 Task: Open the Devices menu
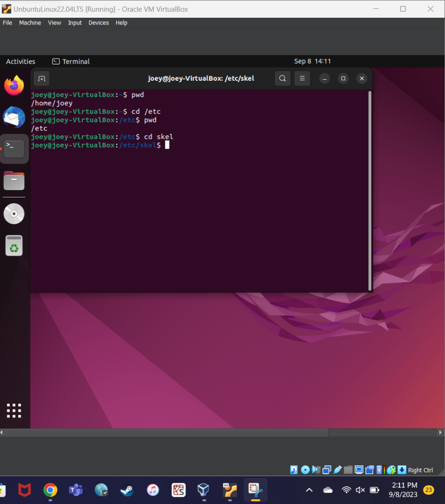(98, 23)
